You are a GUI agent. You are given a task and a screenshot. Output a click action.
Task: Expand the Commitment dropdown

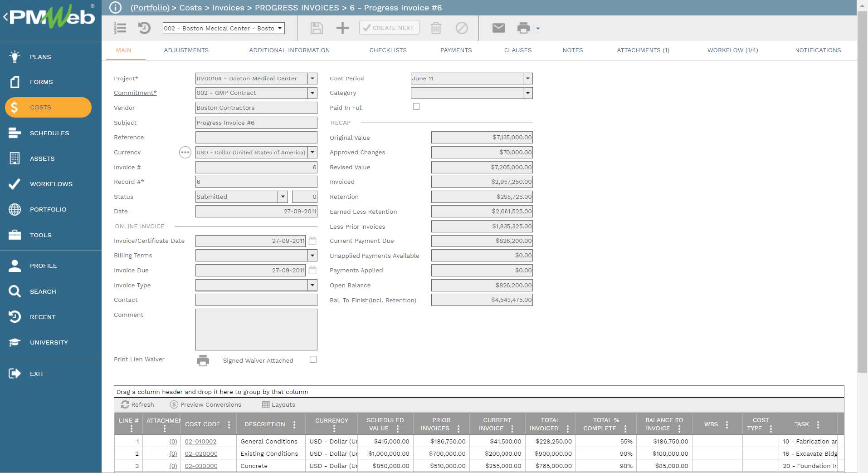coord(312,93)
